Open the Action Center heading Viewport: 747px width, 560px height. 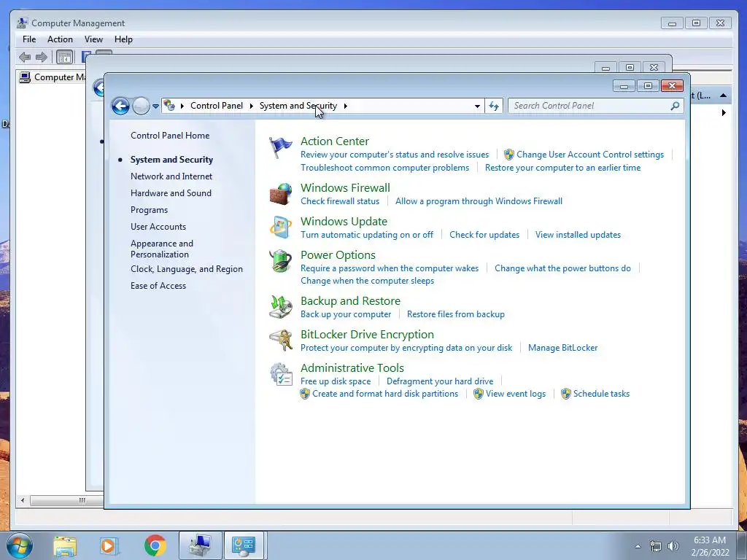334,141
